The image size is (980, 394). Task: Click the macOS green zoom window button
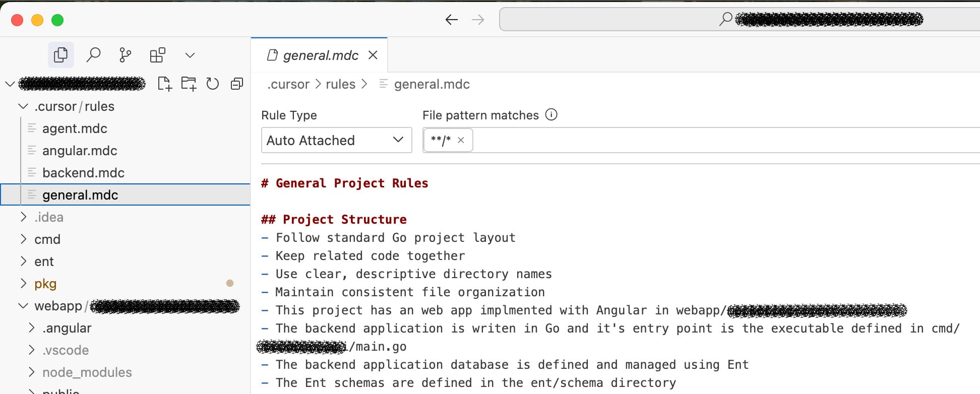pos(57,20)
